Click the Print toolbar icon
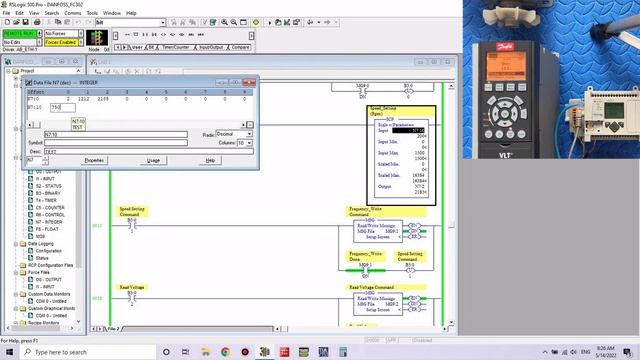The image size is (640, 360). coord(37,22)
